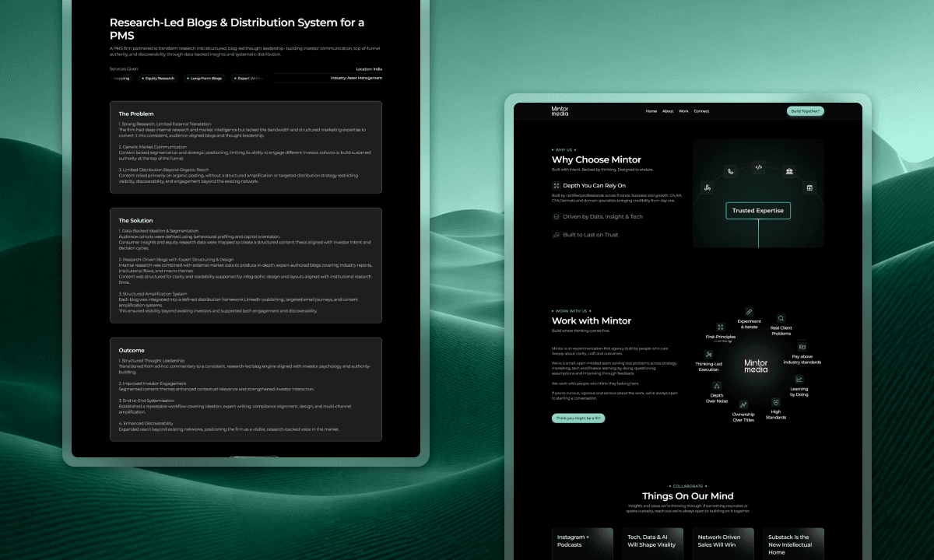Select Depth You Can Rely On item

coord(589,186)
